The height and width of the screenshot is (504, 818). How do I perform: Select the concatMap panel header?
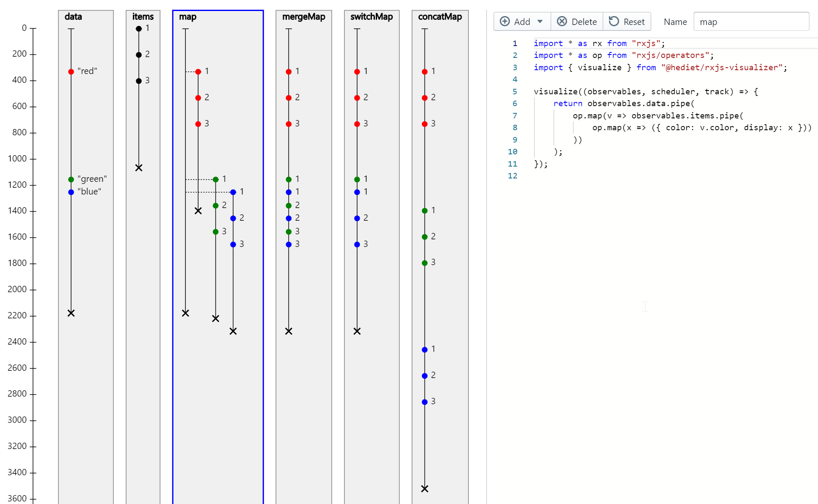pos(440,17)
